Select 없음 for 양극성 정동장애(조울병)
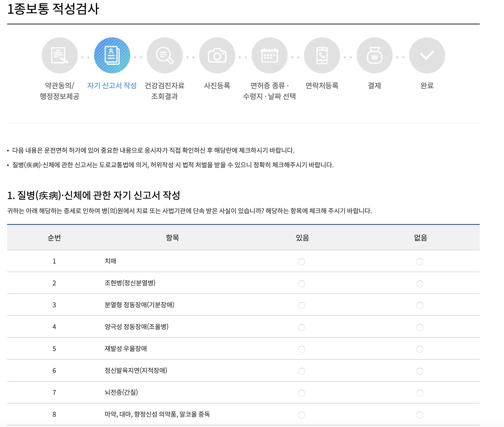Viewport: 504px width, 427px height. point(419,327)
